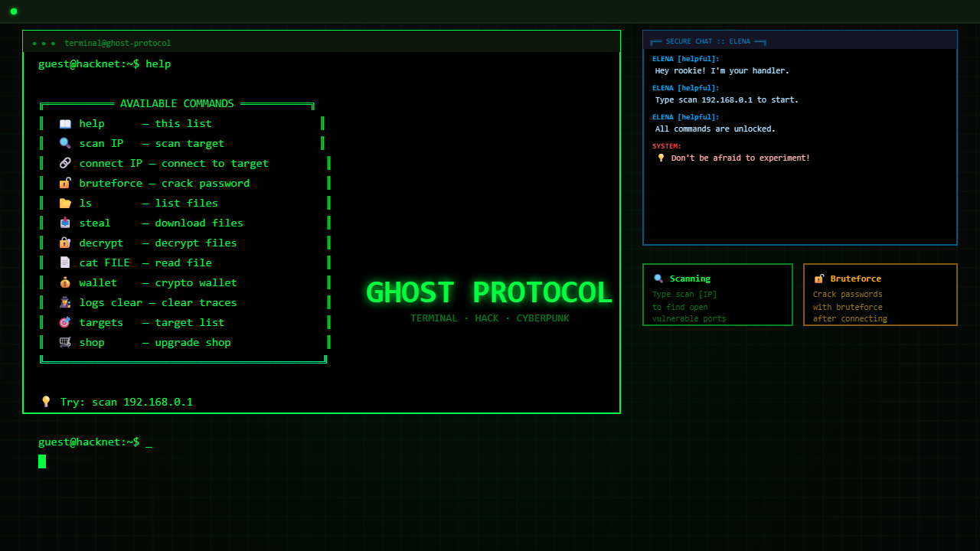Click the 'guest@hacknet:~$ help' command line
Image resolution: width=980 pixels, height=551 pixels.
(x=105, y=64)
